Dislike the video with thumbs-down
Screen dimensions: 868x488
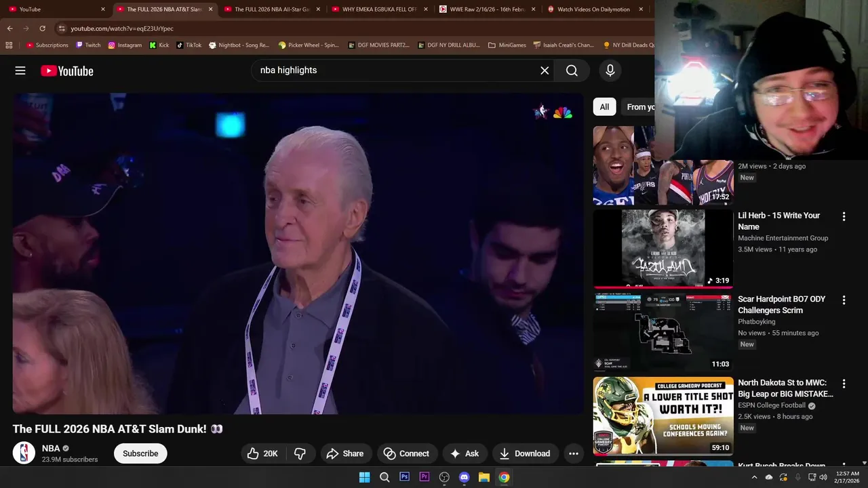pos(300,453)
